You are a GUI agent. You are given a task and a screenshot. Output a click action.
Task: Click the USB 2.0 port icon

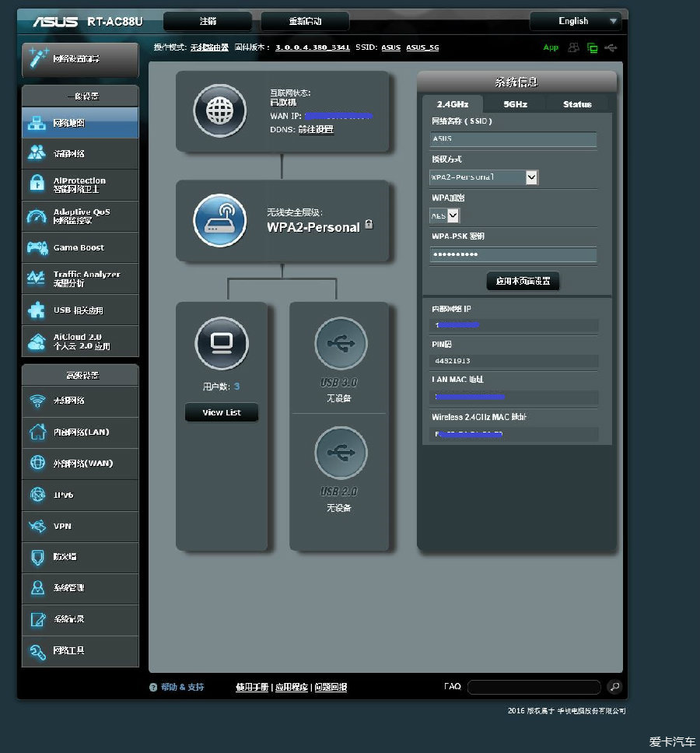341,453
